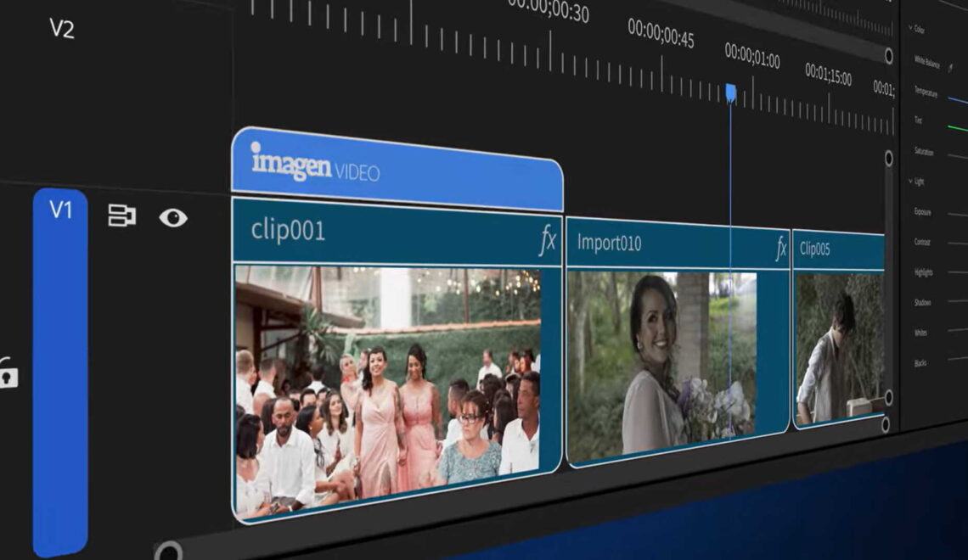The width and height of the screenshot is (968, 560).
Task: Select the V2 track label
Action: tap(62, 29)
